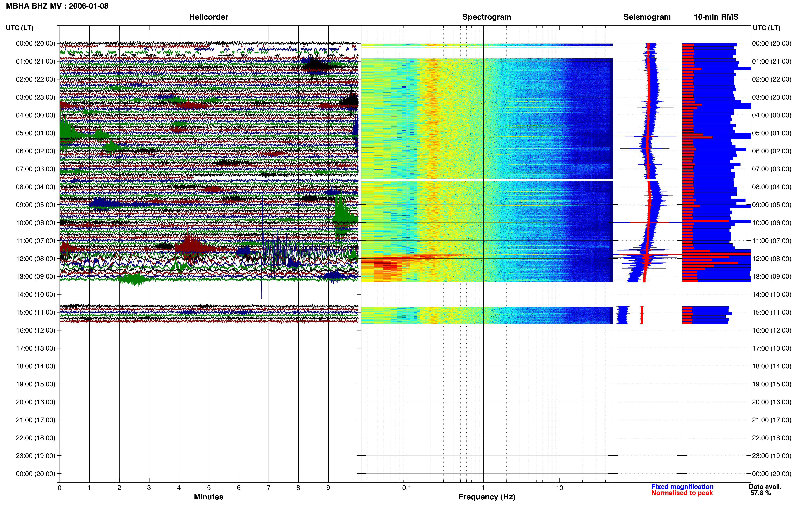
Task: Select the 'Spectrogram' panel heading
Action: (487, 17)
